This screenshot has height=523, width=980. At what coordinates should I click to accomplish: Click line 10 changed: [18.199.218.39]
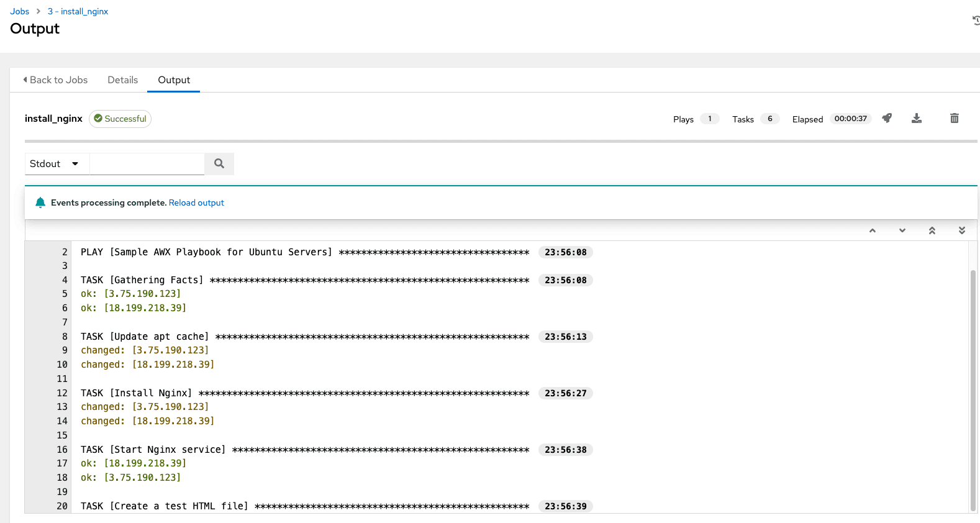coord(148,365)
